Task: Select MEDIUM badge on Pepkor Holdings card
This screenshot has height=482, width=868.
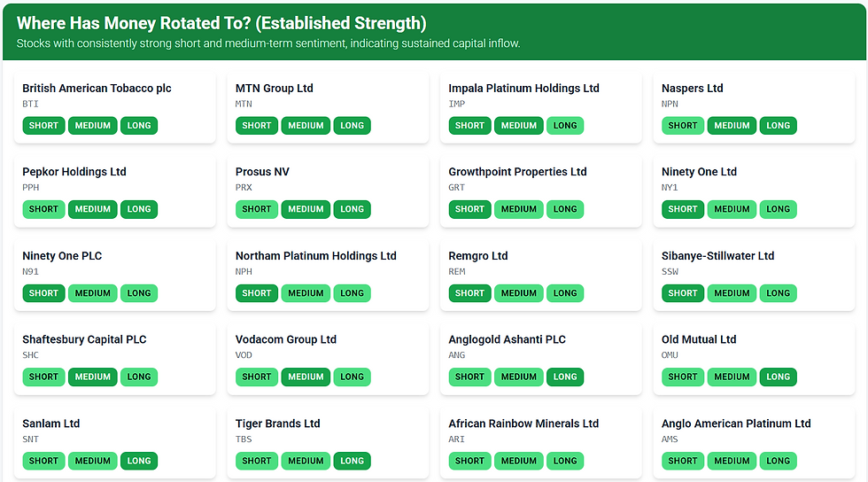Action: coord(92,209)
